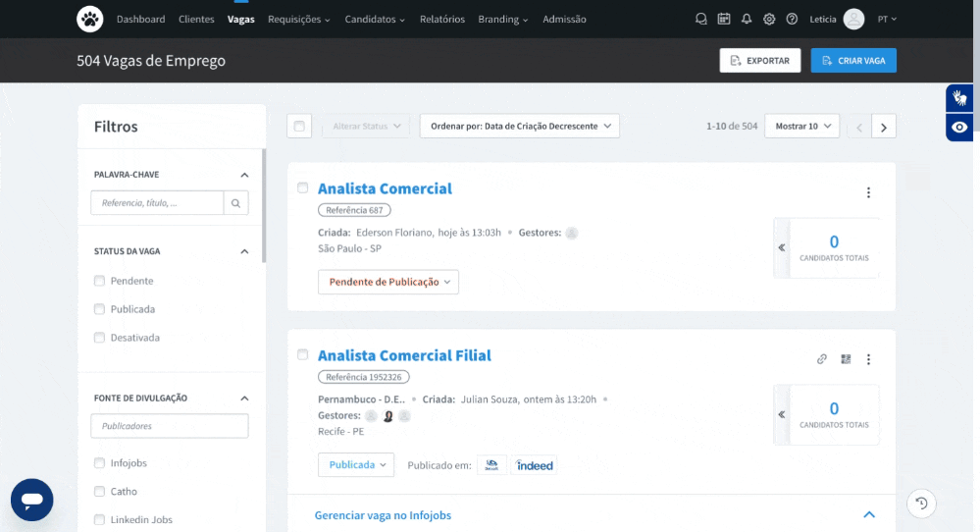
Task: Click the Palavra-chave search input field
Action: 157,203
